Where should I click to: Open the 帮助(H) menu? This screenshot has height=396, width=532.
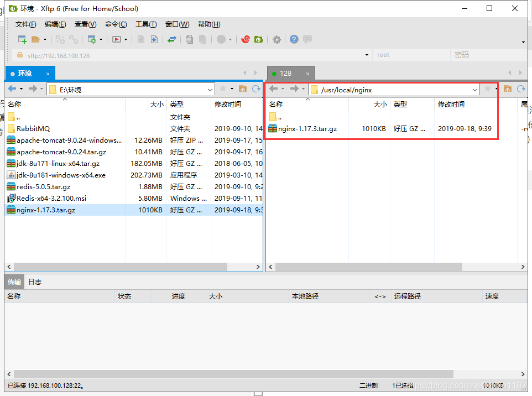[209, 24]
